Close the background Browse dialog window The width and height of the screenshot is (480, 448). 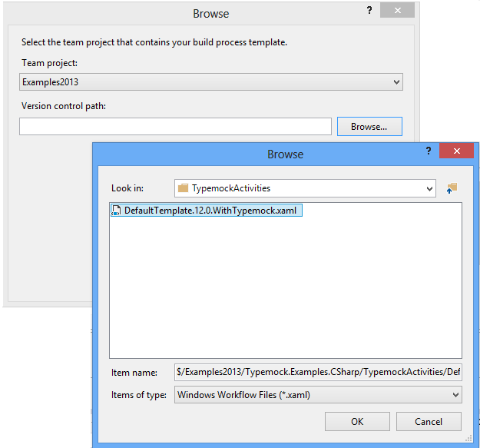tap(398, 12)
